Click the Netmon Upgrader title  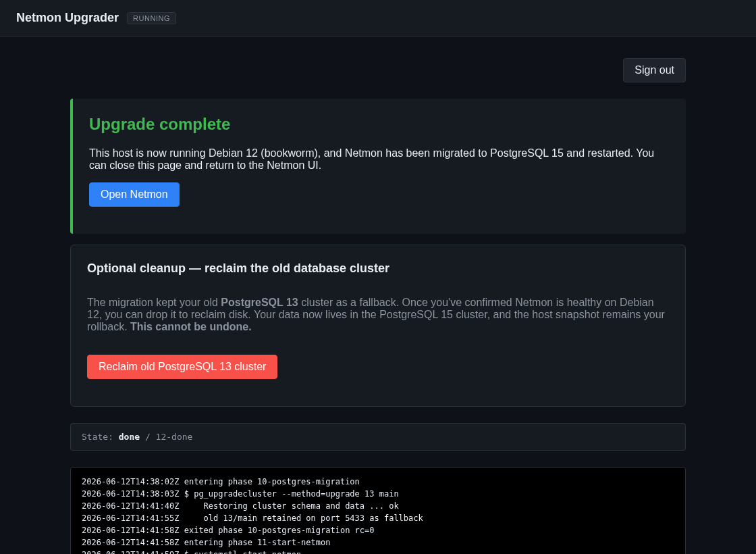67,18
